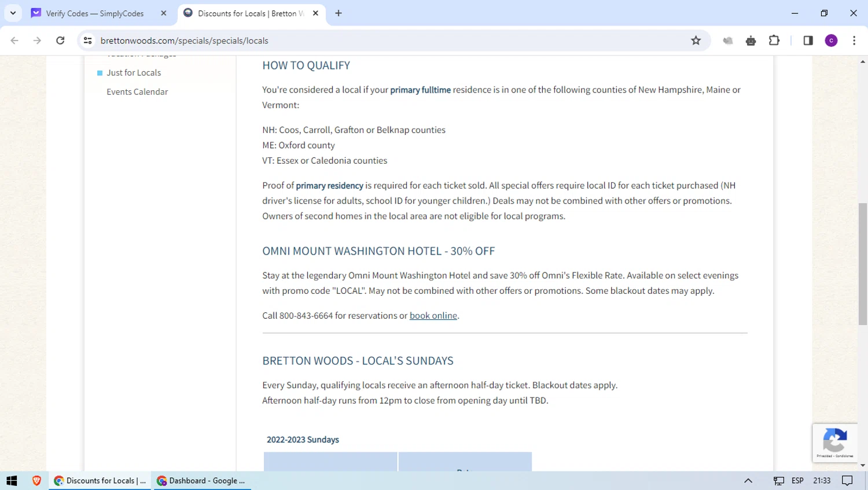The height and width of the screenshot is (490, 868).
Task: Open Events Calendar sidebar link
Action: pos(137,92)
